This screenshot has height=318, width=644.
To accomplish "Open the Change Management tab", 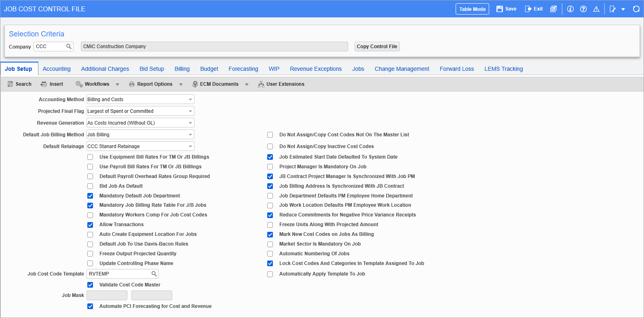I will pos(401,69).
